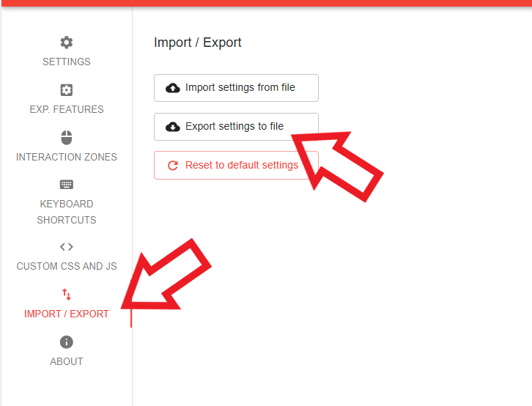Select CUSTOM CSS AND JS section
Image resolution: width=532 pixels, height=406 pixels.
pyautogui.click(x=67, y=266)
